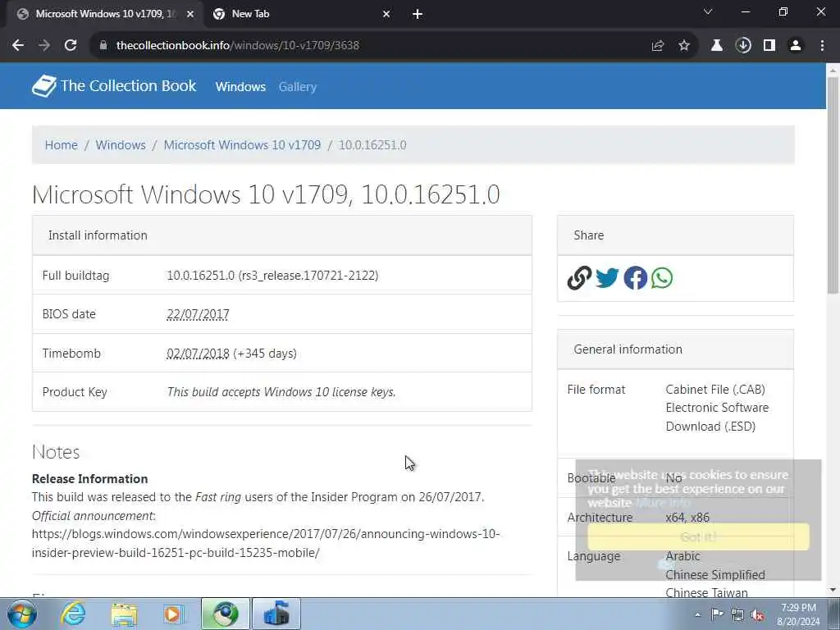This screenshot has height=630, width=840.
Task: Close the New Tab tab
Action: [x=386, y=15]
